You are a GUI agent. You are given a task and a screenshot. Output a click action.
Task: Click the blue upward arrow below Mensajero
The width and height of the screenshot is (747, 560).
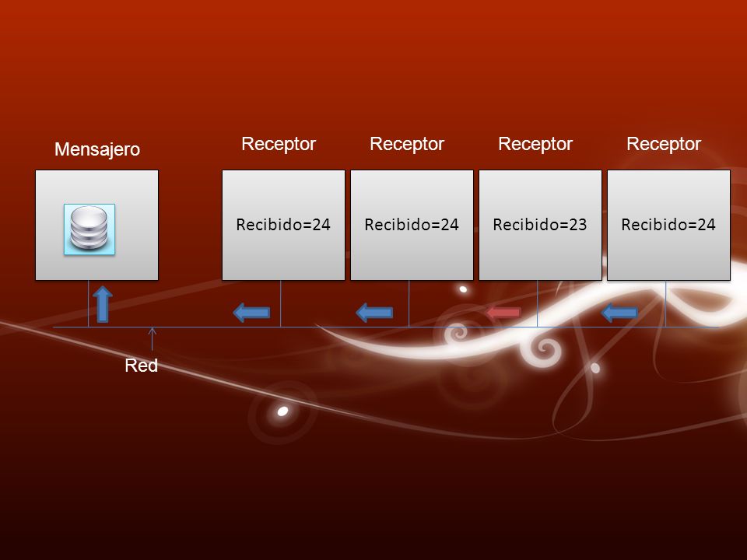click(x=103, y=305)
